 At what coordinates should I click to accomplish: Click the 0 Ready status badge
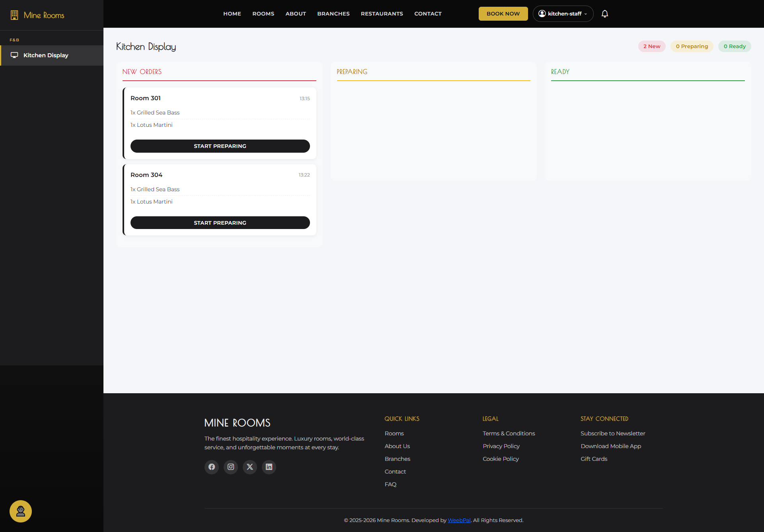tap(735, 46)
